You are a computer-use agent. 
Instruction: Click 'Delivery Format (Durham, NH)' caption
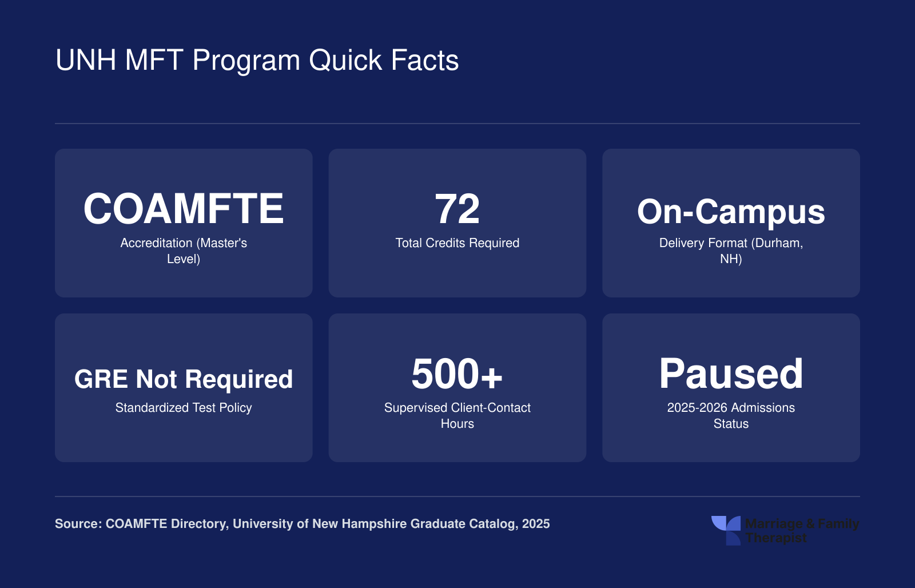731,251
